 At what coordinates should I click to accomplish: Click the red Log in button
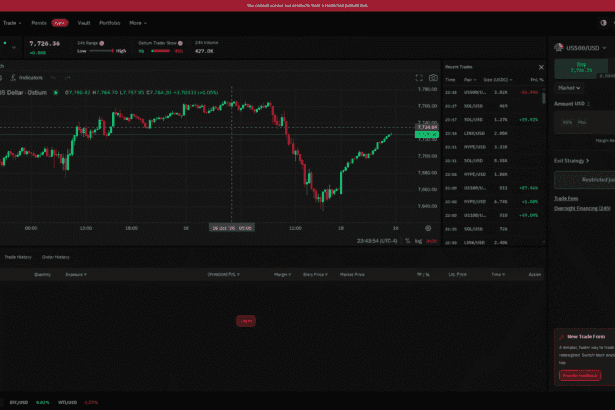click(246, 321)
